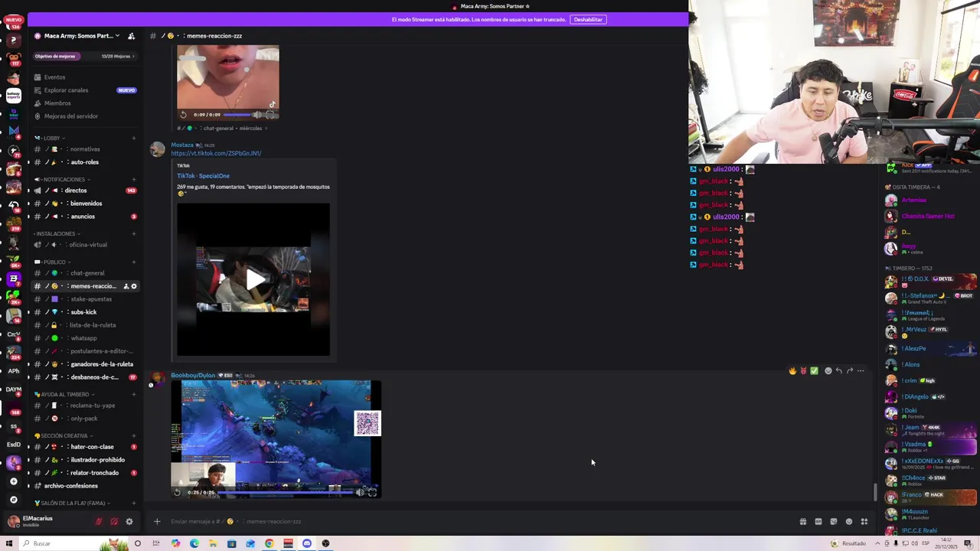Replay the Bookboy/Dylan game video
This screenshot has width=980, height=551.
pyautogui.click(x=178, y=492)
